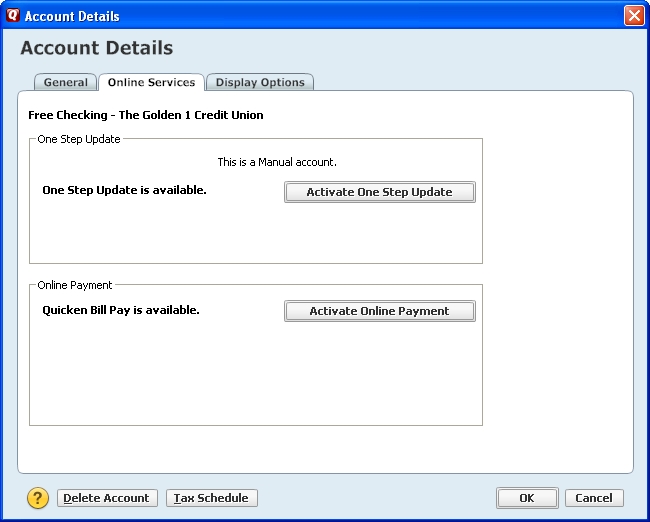650x522 pixels.
Task: Click Activate Online Payment button
Action: (379, 311)
